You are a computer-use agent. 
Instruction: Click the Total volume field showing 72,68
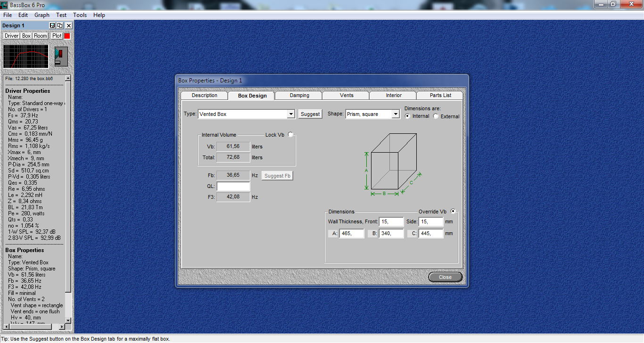(x=233, y=157)
